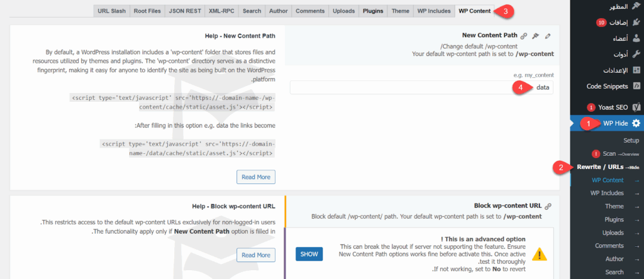Open the JSON REST tab

point(186,11)
